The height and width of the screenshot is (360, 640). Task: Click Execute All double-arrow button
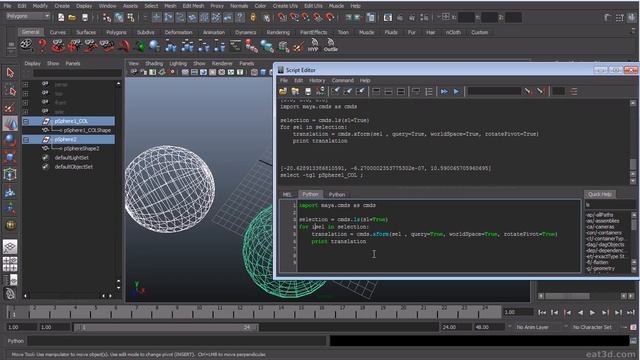pos(444,91)
